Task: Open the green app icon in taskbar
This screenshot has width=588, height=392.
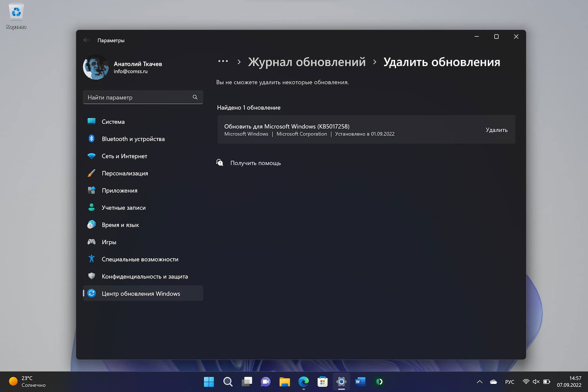Action: [379, 381]
